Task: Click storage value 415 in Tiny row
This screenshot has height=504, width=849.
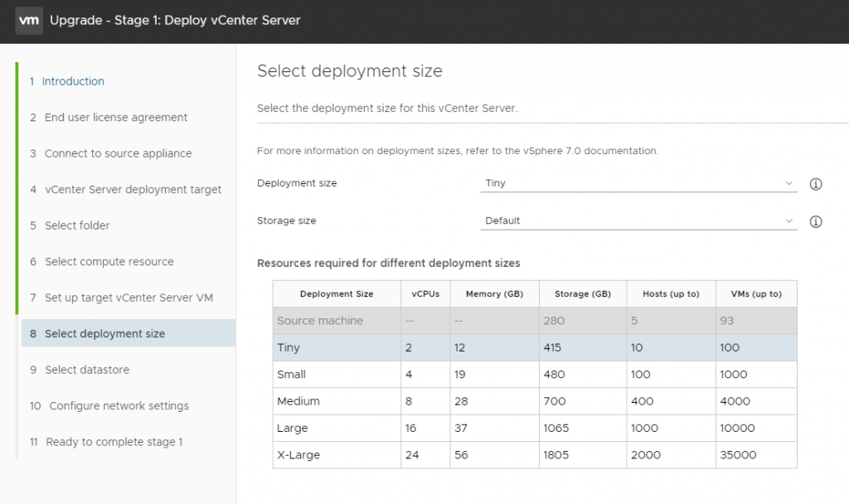Action: [x=552, y=347]
